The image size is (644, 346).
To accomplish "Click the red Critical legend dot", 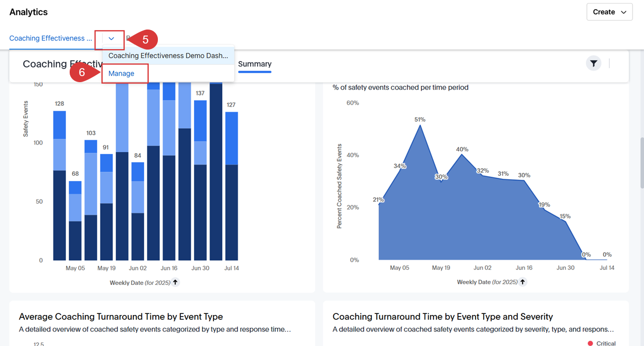I will [590, 343].
